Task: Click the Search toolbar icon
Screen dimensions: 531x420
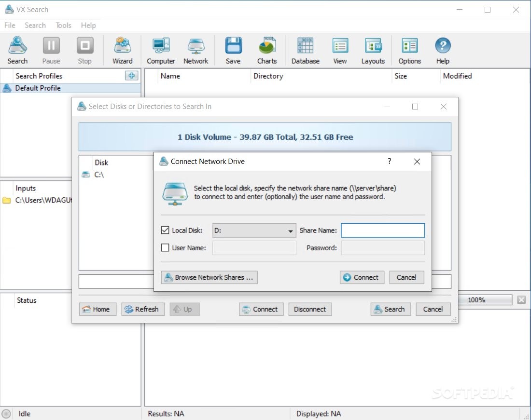Action: [17, 51]
